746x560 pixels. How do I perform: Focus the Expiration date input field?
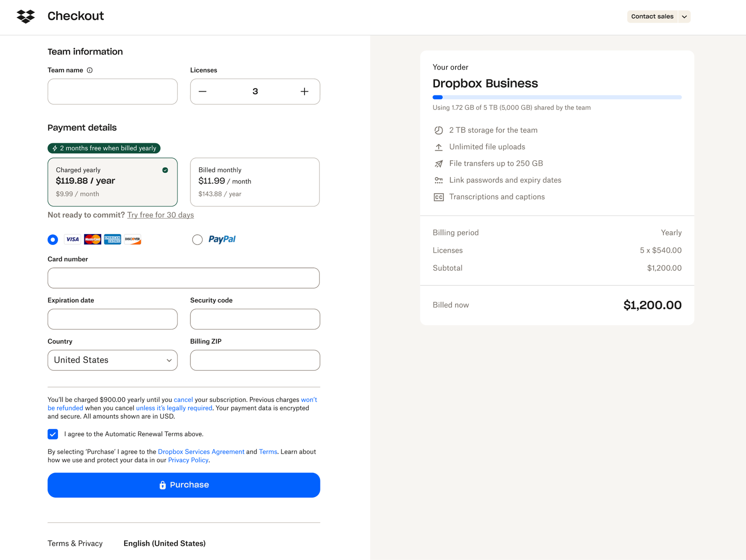(112, 319)
